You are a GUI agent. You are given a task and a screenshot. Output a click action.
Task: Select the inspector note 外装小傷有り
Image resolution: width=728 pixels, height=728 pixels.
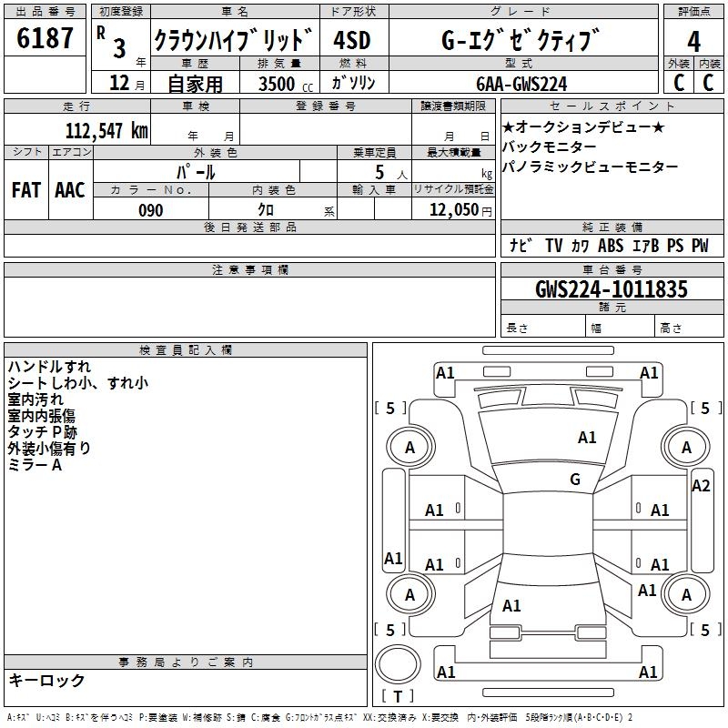49,449
